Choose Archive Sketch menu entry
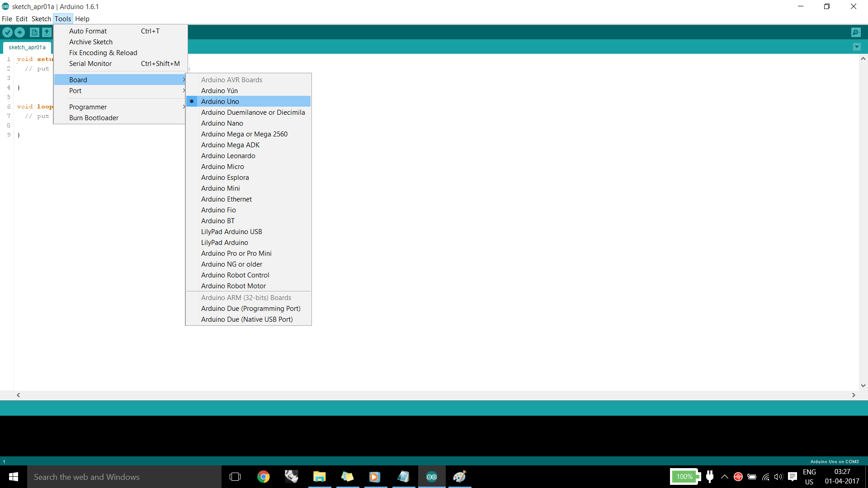The image size is (868, 488). (120, 42)
